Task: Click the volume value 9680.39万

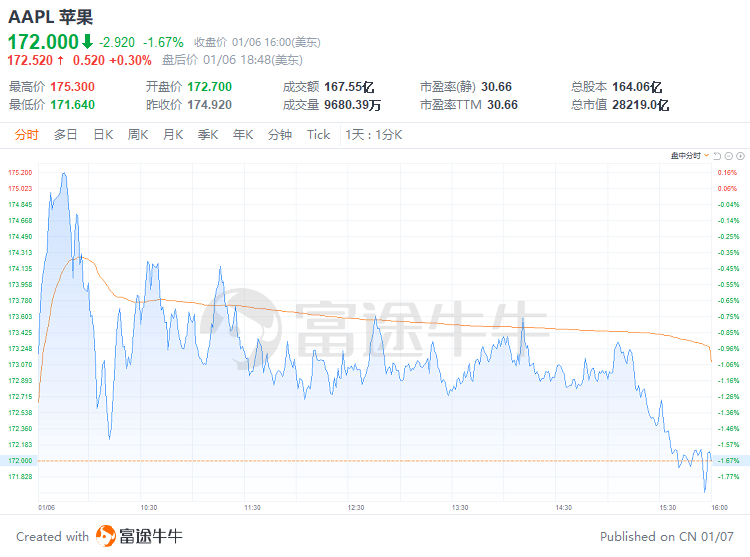Action: click(x=353, y=104)
